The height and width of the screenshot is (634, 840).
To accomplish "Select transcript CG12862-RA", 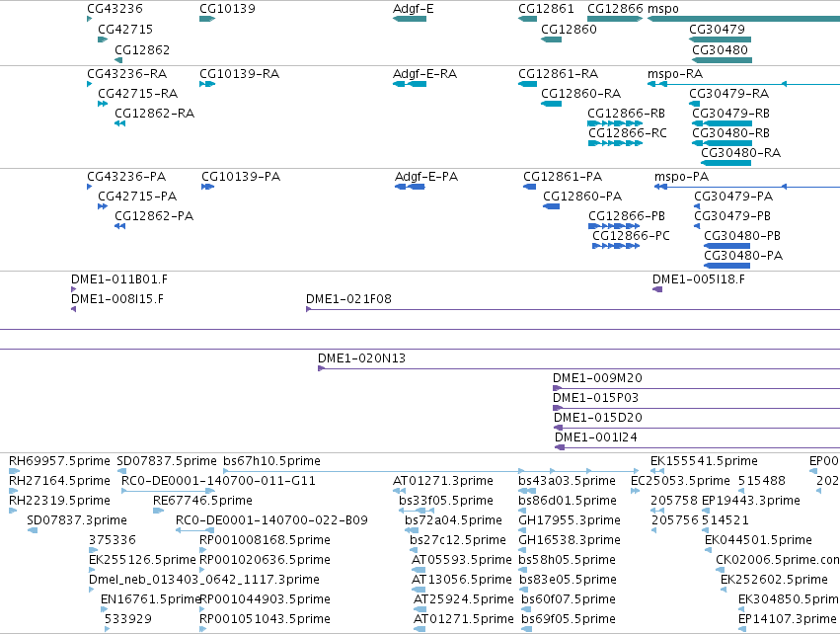I will tap(120, 123).
